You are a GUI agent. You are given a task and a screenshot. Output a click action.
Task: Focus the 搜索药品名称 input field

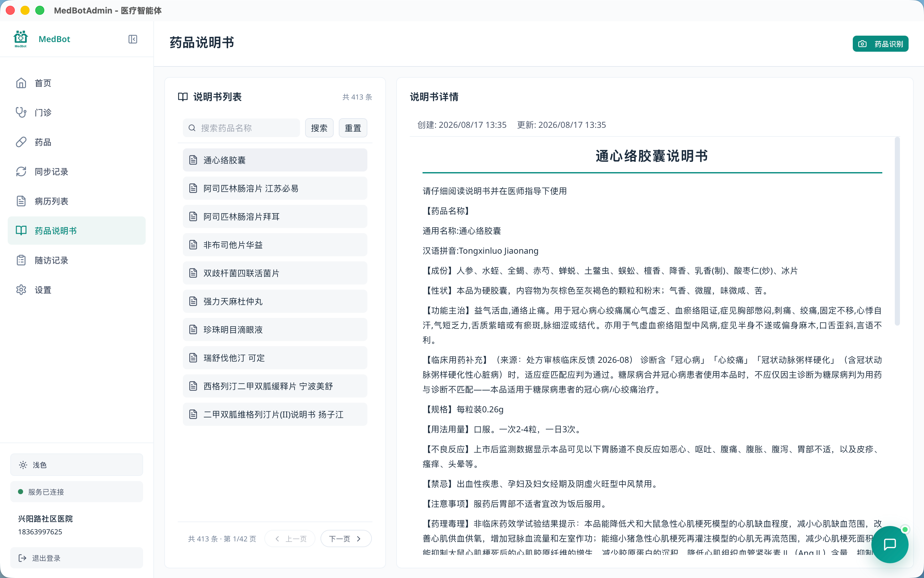pos(241,128)
